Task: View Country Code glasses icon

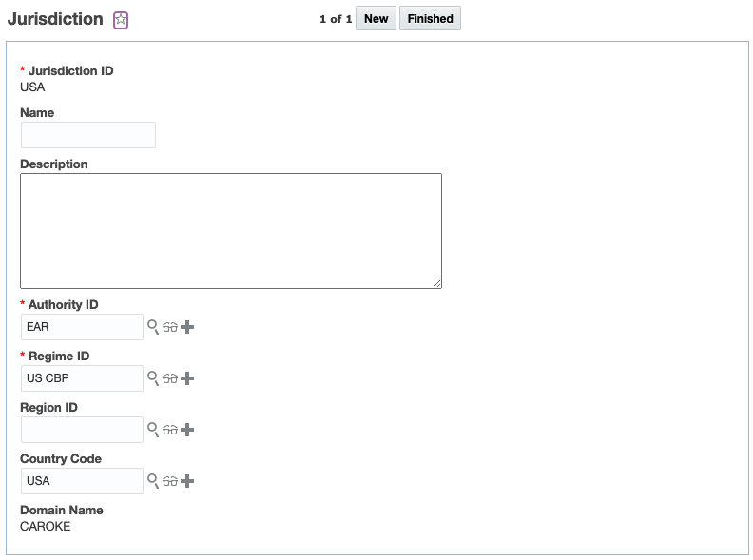Action: (x=170, y=481)
